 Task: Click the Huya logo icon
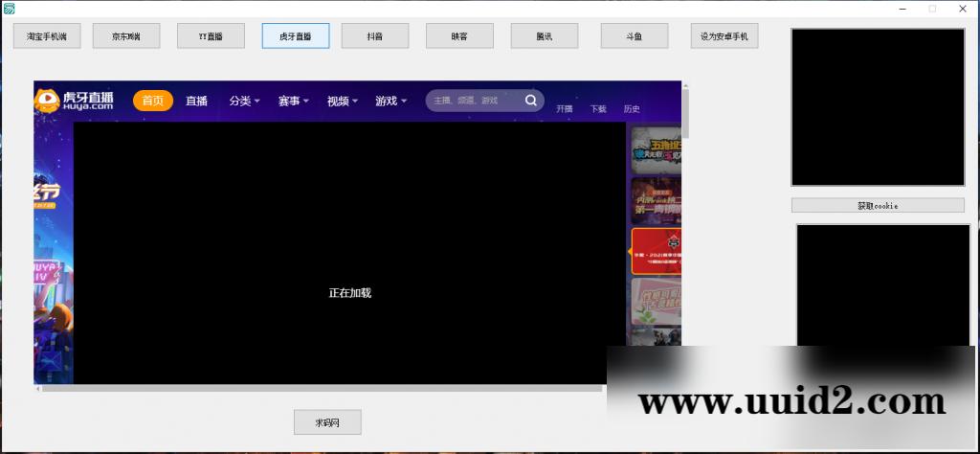(75, 101)
